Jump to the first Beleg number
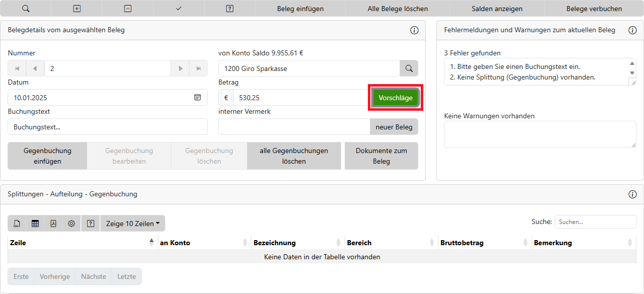This screenshot has width=644, height=294. pos(17,68)
